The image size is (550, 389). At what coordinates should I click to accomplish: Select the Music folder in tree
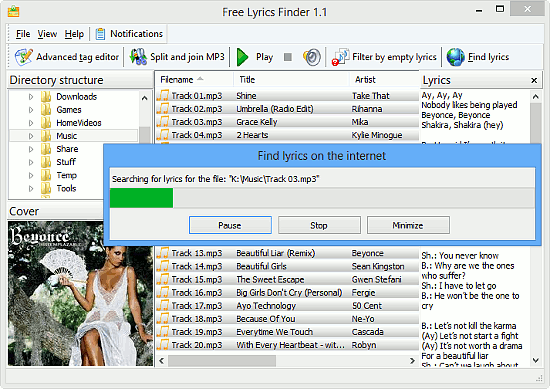(67, 136)
